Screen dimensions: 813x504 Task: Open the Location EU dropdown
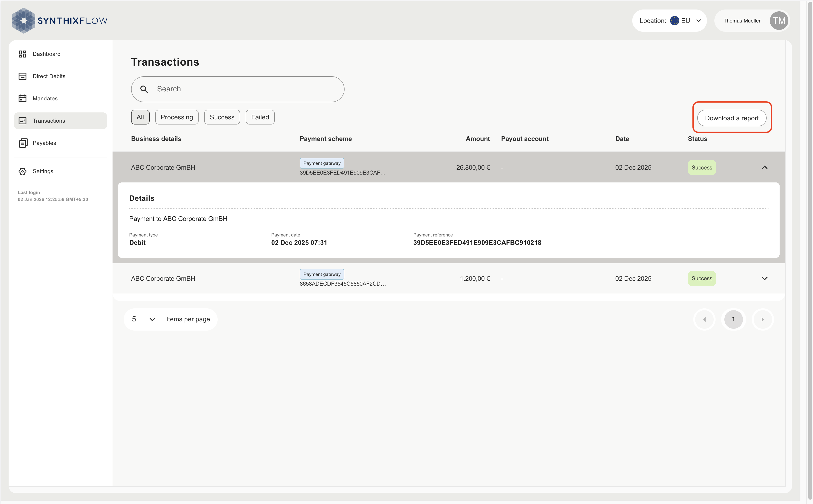click(669, 21)
